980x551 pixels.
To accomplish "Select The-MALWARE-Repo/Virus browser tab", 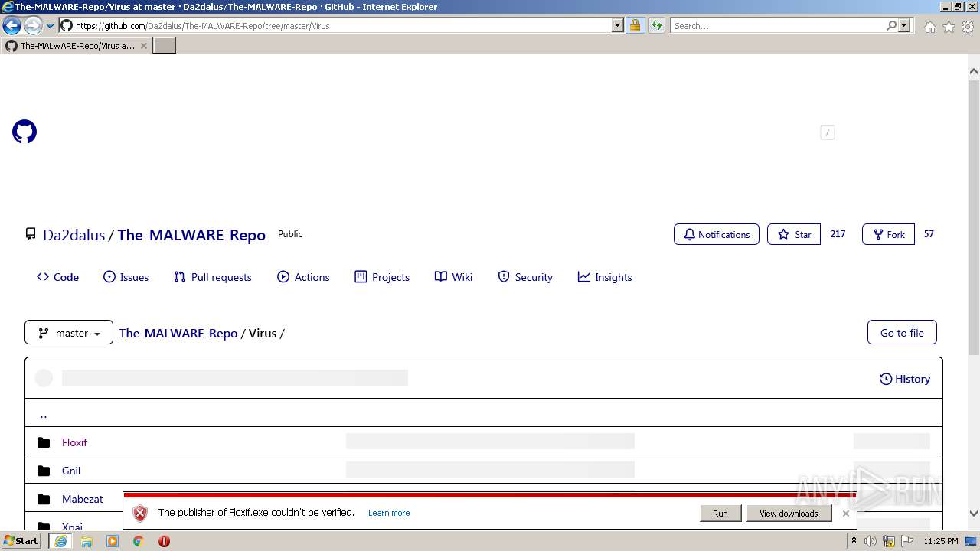I will 77,46.
